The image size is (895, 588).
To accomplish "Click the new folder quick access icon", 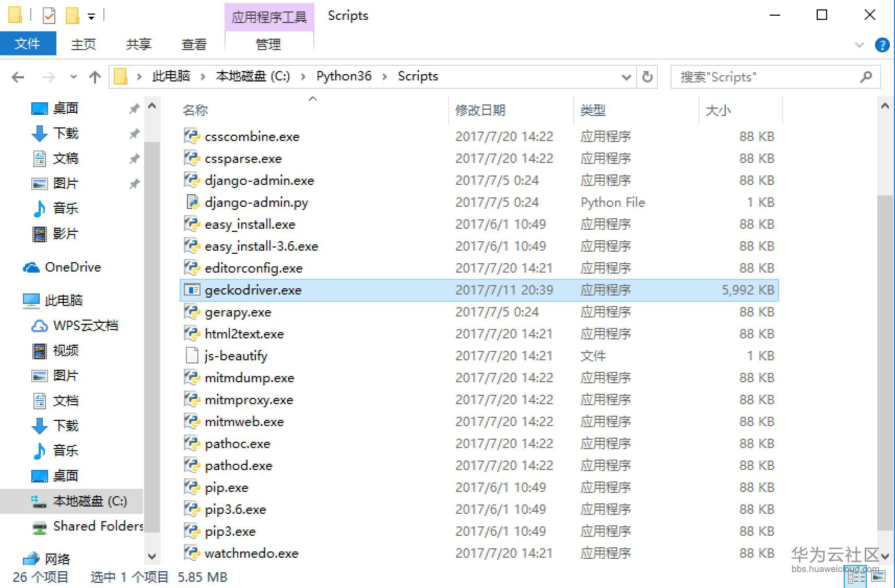I will click(72, 16).
